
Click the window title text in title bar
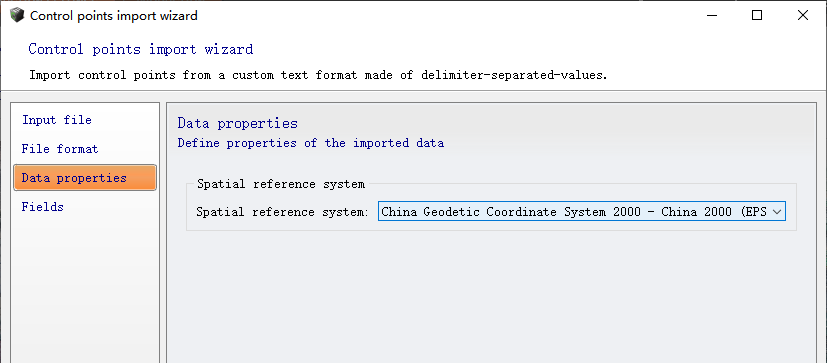click(114, 16)
